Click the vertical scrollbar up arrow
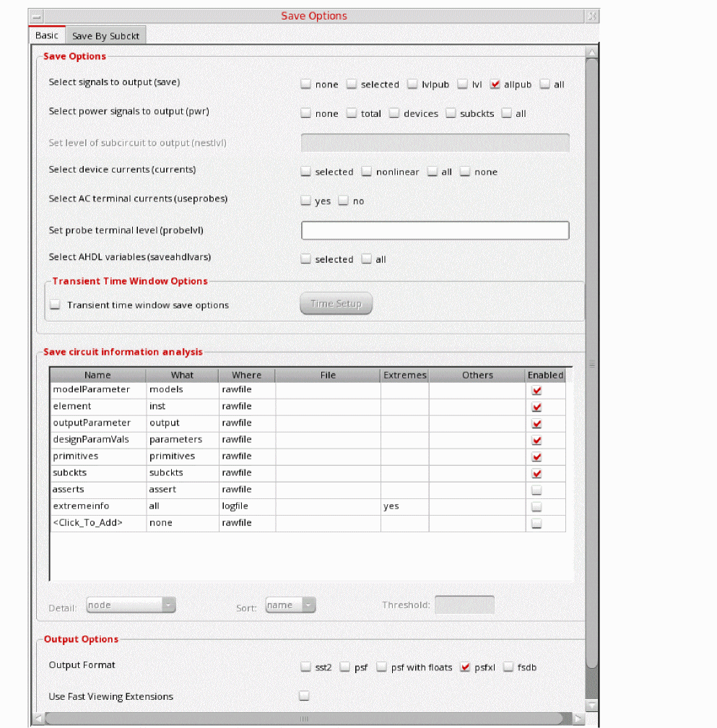Image resolution: width=717 pixels, height=728 pixels. (591, 53)
